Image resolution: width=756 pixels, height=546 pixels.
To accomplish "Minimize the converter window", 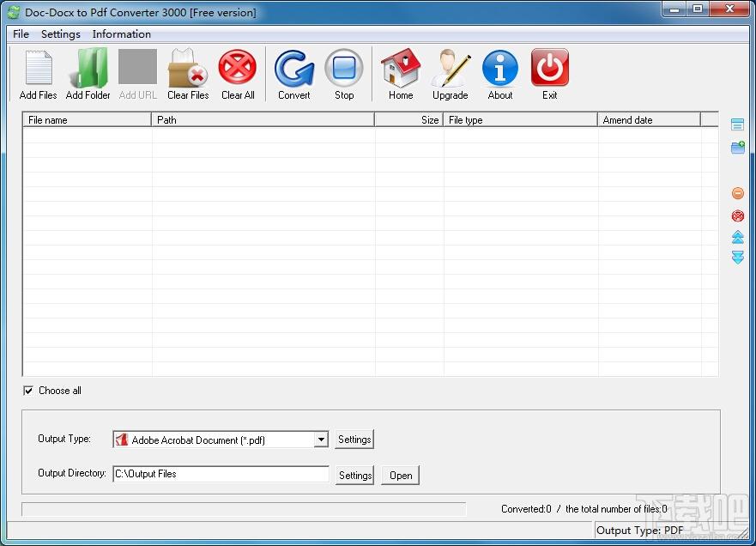I will tap(674, 9).
